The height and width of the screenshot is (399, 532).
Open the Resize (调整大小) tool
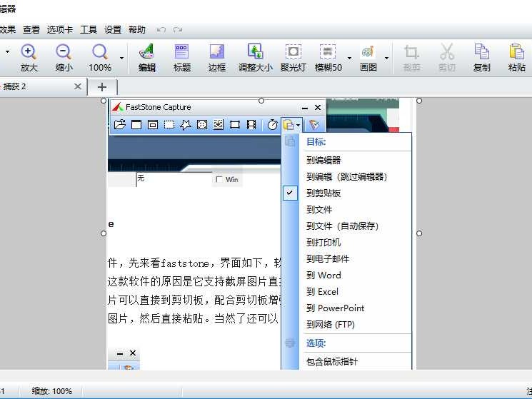point(255,57)
